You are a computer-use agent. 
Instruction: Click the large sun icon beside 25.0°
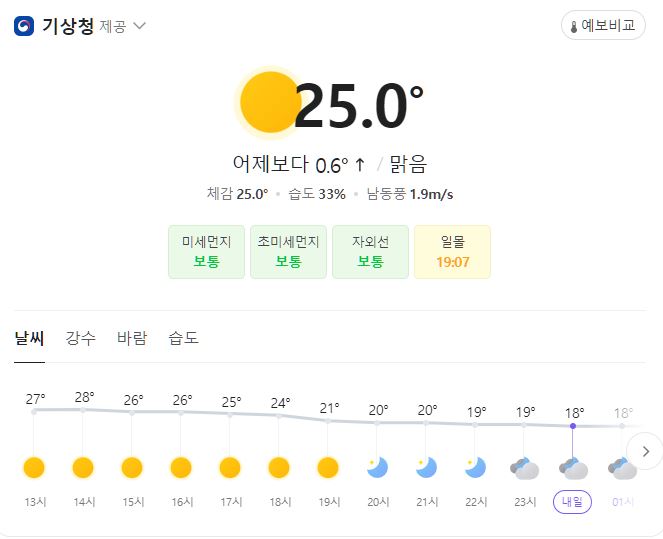(x=271, y=102)
